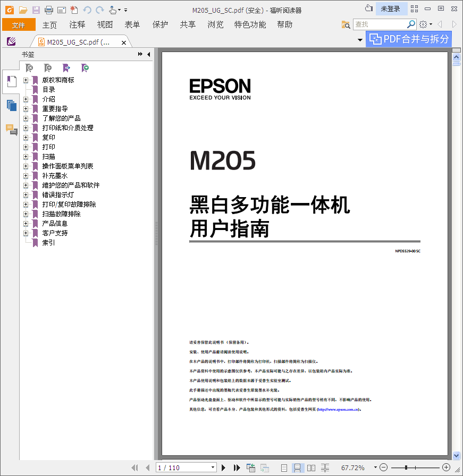Open the tab list dropdown arrow

coord(360,40)
